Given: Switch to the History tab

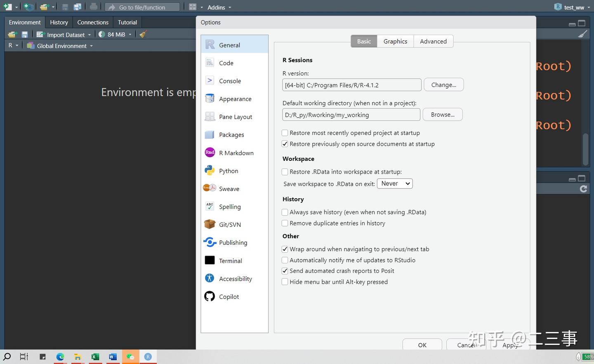Looking at the screenshot, I should (x=59, y=22).
